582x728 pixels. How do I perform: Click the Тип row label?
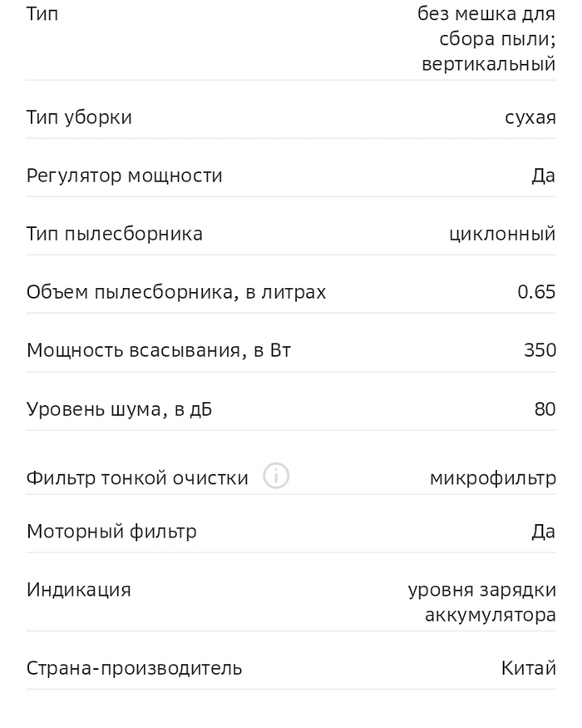(42, 14)
